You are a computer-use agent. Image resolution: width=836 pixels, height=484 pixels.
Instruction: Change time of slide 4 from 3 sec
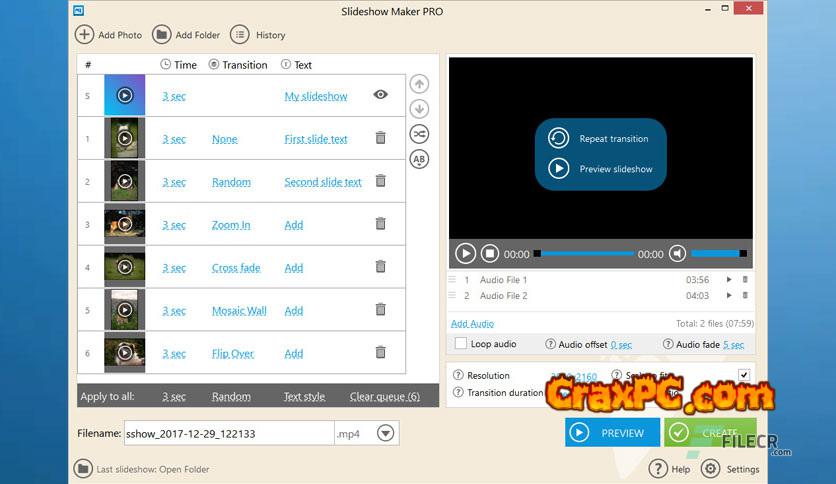tap(174, 268)
